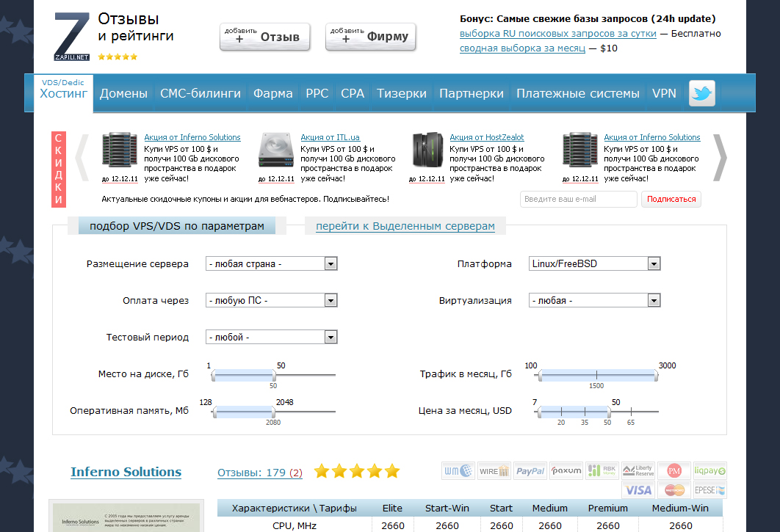Click the VISA payment icon
780x532 pixels.
point(638,489)
